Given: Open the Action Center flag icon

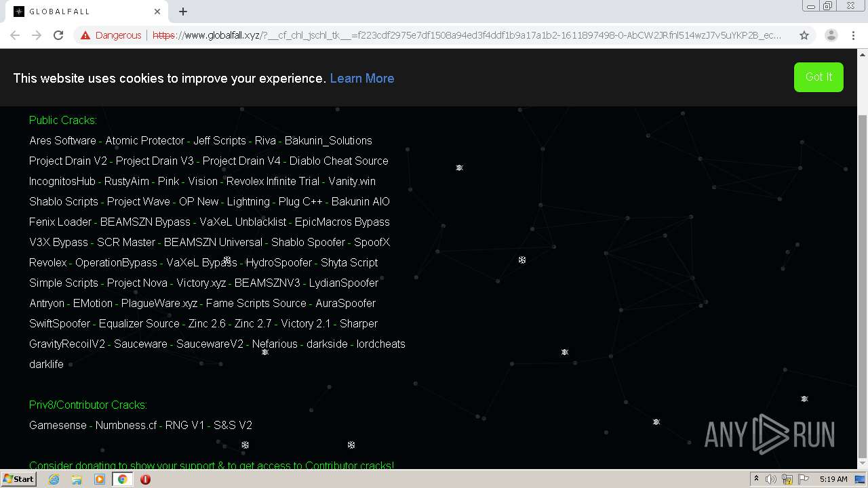Looking at the screenshot, I should pyautogui.click(x=804, y=479).
